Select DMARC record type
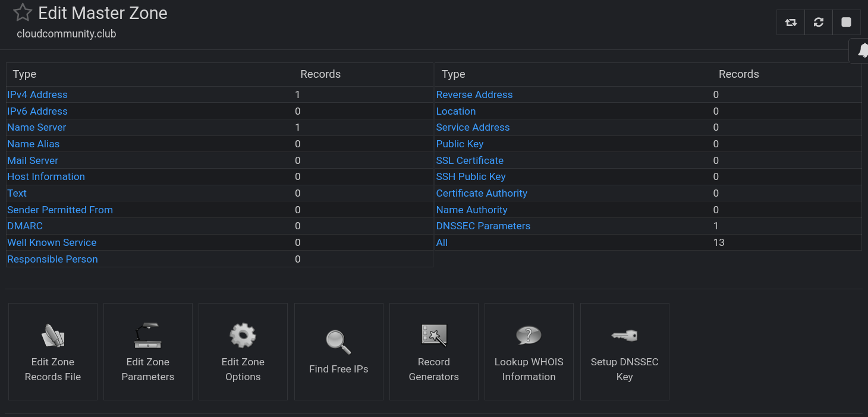Image resolution: width=868 pixels, height=417 pixels. point(25,226)
